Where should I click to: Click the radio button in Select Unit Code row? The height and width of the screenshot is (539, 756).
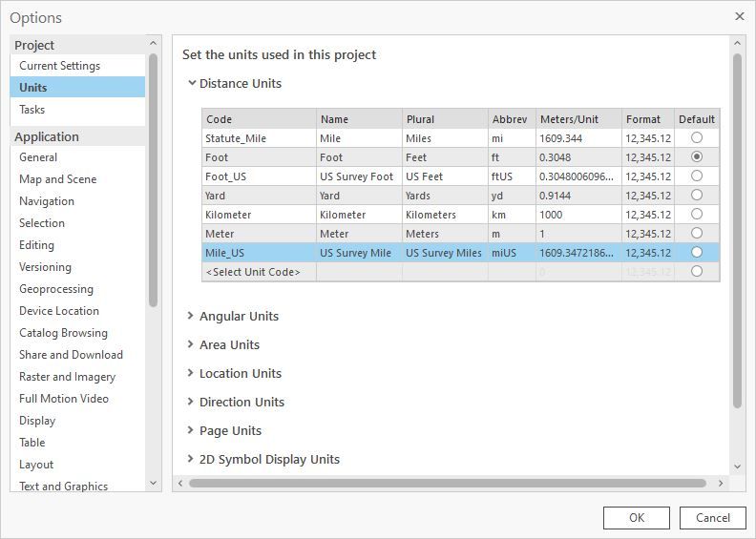pyautogui.click(x=696, y=271)
